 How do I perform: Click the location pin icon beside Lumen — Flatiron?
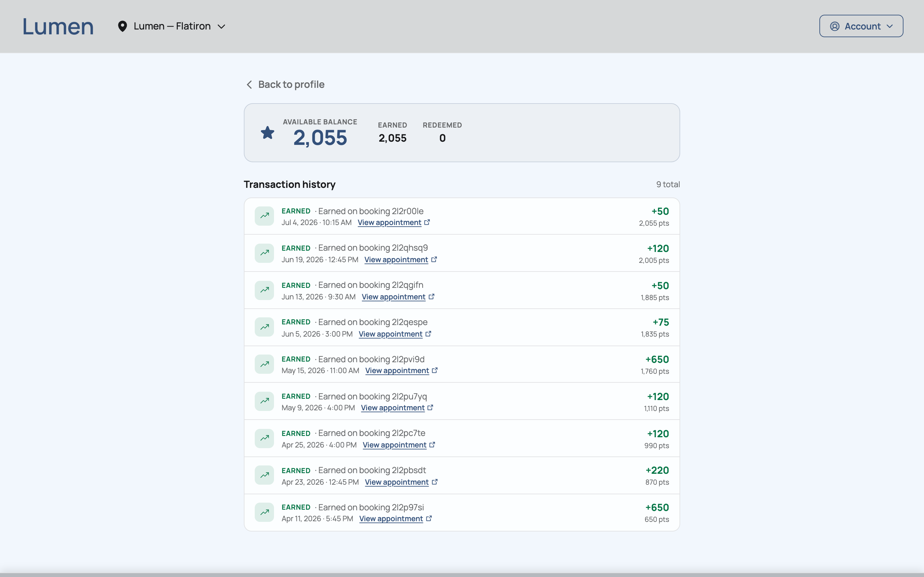pyautogui.click(x=122, y=26)
